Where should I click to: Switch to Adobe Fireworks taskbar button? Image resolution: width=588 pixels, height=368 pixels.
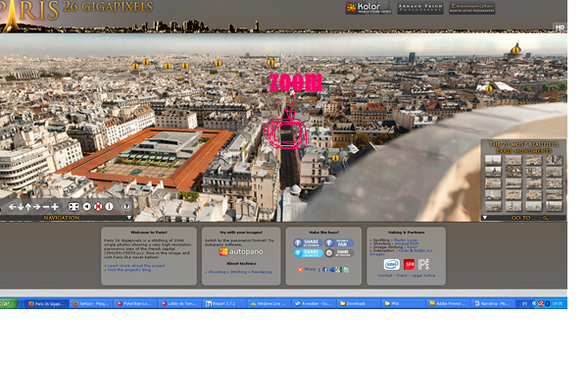point(447,303)
